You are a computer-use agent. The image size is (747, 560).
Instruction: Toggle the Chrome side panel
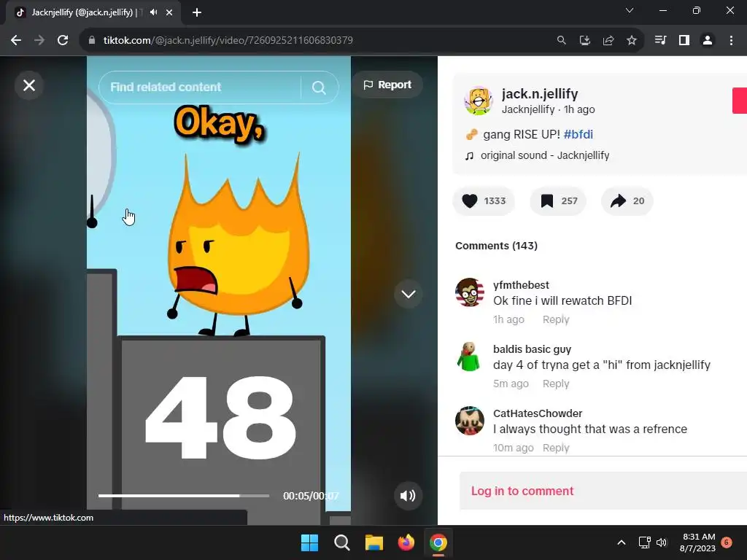[x=684, y=41]
